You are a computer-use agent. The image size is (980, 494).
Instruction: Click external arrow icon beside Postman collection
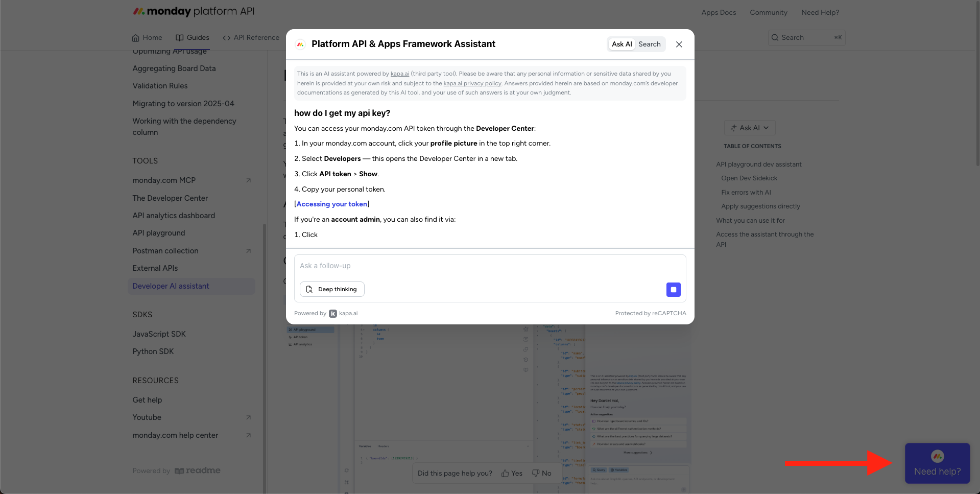coord(249,251)
